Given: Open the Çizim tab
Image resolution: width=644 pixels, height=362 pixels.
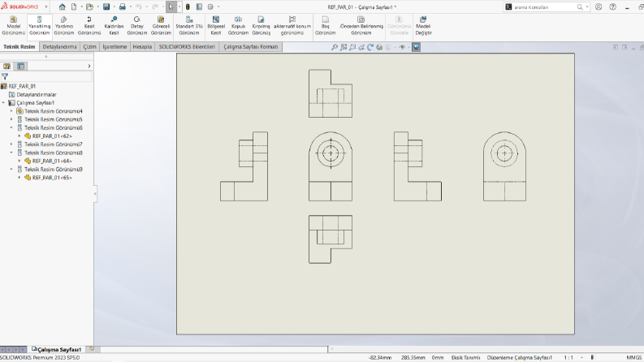Looking at the screenshot, I should pyautogui.click(x=89, y=47).
